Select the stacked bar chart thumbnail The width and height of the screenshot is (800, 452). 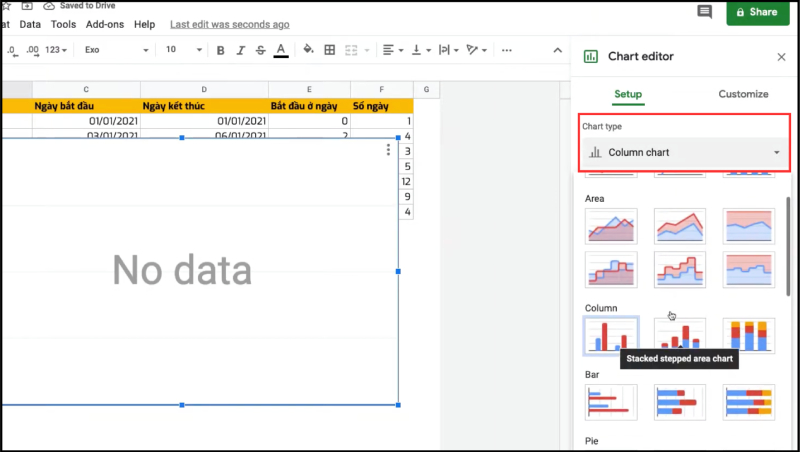point(680,402)
